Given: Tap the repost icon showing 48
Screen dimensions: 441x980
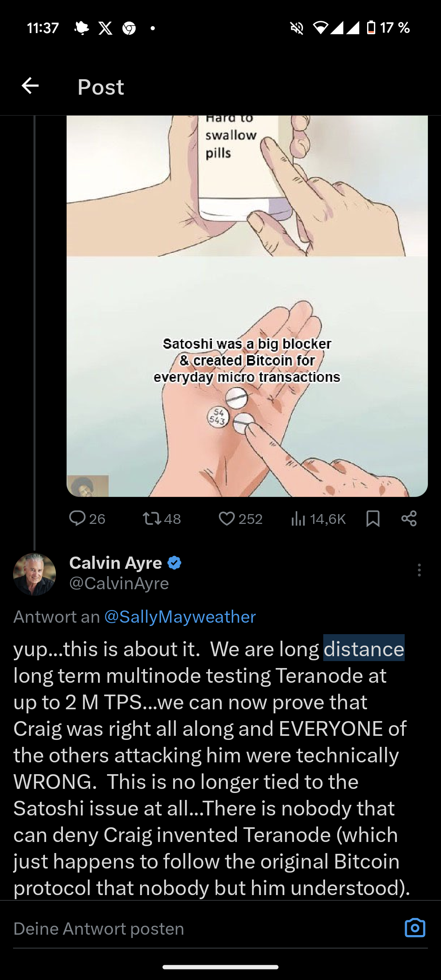Looking at the screenshot, I should pos(151,519).
